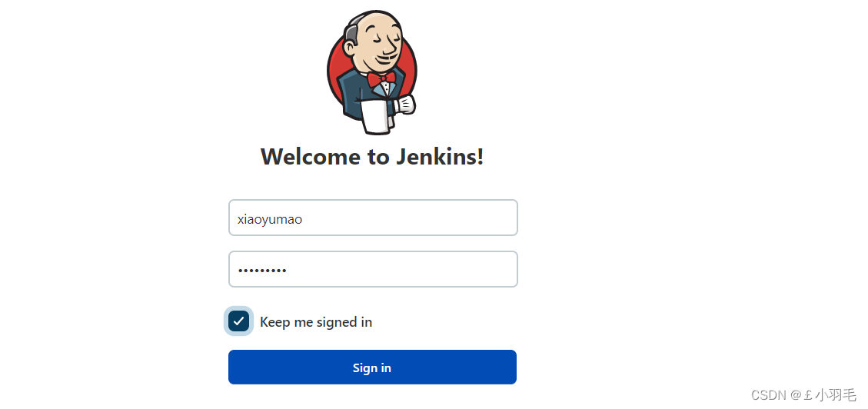Click the word "Jenkins!" in the heading
This screenshot has width=868, height=409.
point(440,157)
